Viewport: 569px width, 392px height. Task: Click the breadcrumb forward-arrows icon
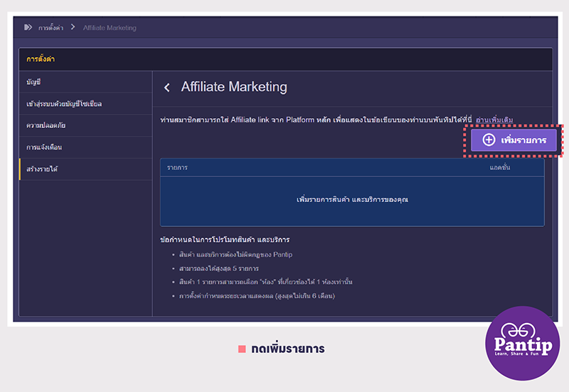click(28, 27)
